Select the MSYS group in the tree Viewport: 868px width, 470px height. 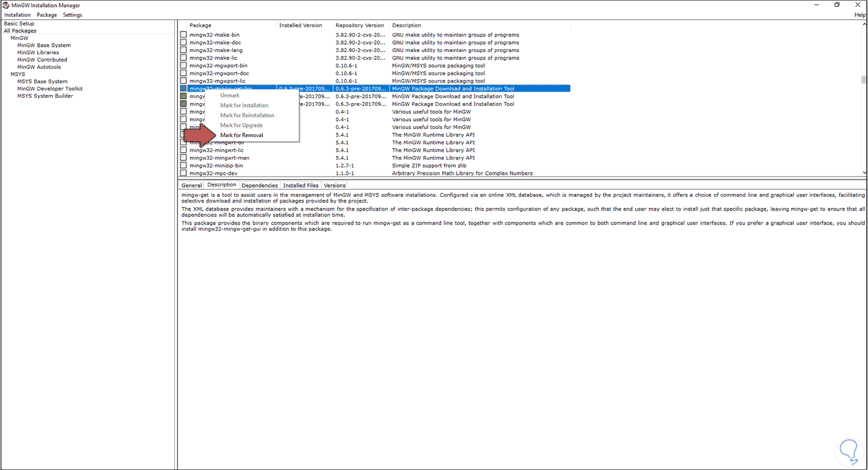point(18,74)
